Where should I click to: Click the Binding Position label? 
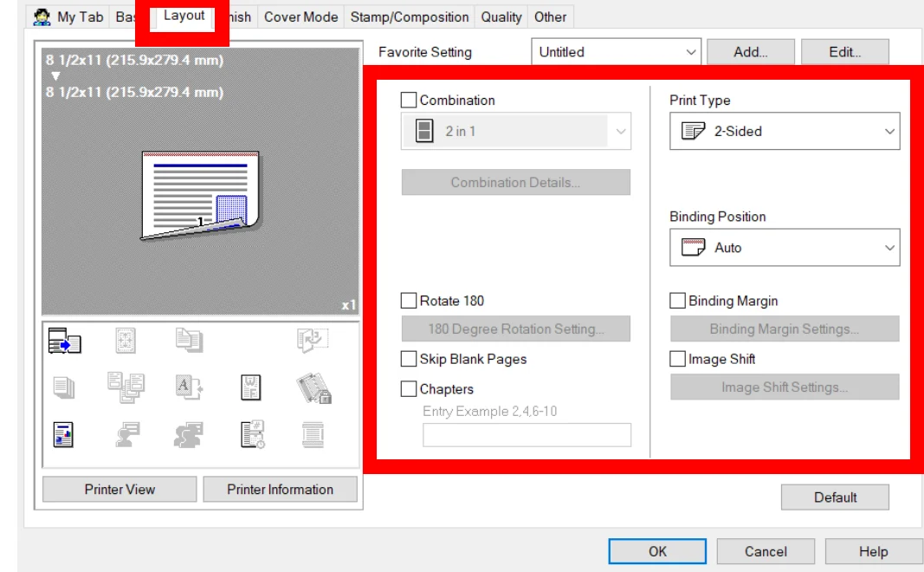(x=717, y=217)
